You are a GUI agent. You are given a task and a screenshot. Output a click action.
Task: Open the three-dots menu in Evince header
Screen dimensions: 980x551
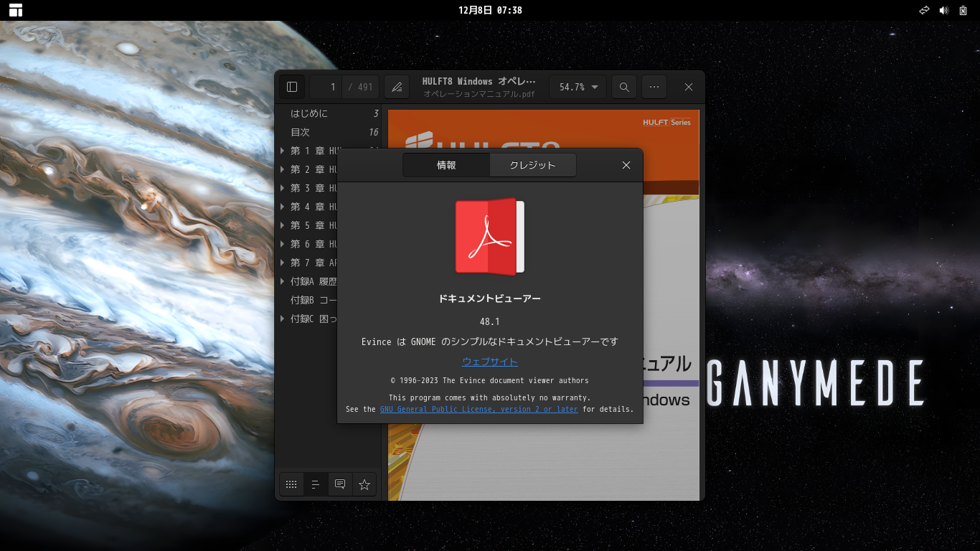click(654, 87)
